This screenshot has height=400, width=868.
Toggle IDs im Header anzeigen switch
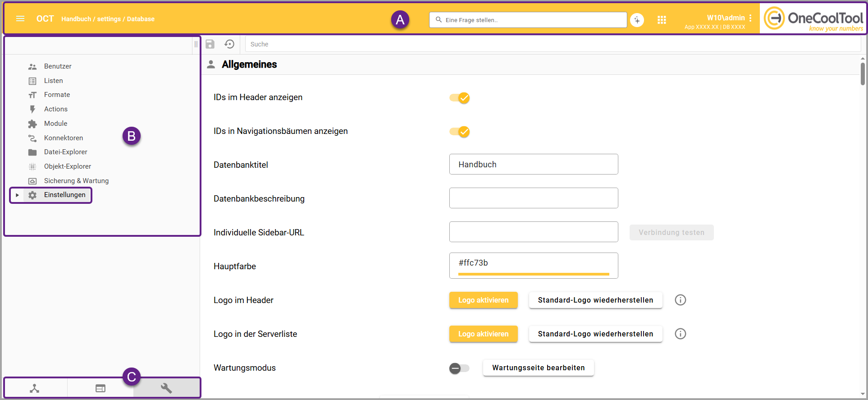(x=460, y=98)
